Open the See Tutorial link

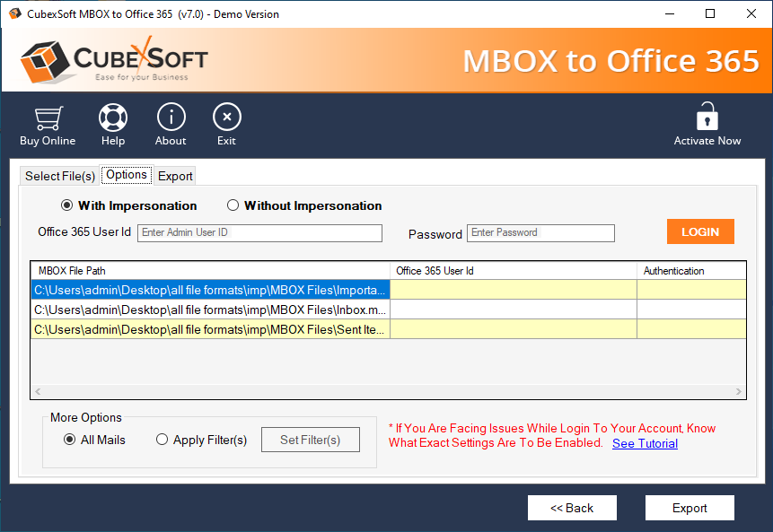645,443
